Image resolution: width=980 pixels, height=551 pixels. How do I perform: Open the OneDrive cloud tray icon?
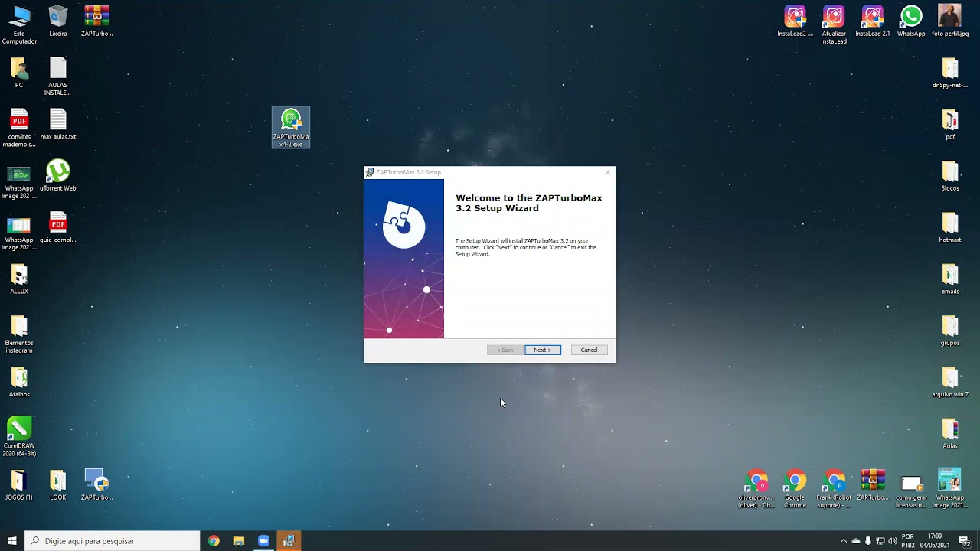(x=856, y=541)
